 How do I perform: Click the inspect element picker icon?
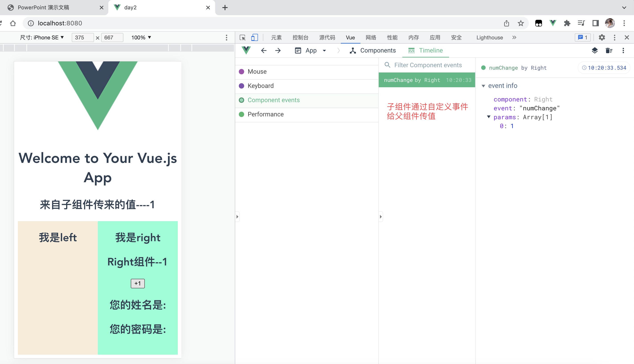pyautogui.click(x=242, y=38)
